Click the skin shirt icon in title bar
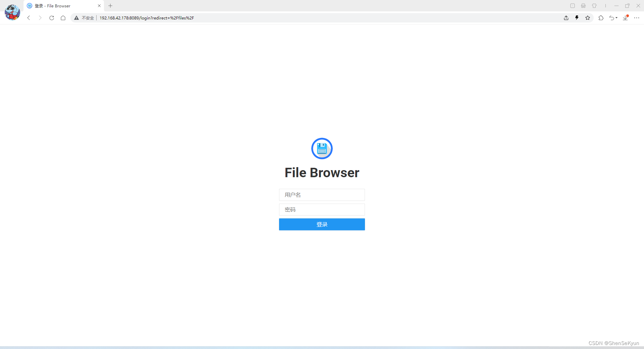Viewport: 644px width, 349px height. click(x=594, y=6)
